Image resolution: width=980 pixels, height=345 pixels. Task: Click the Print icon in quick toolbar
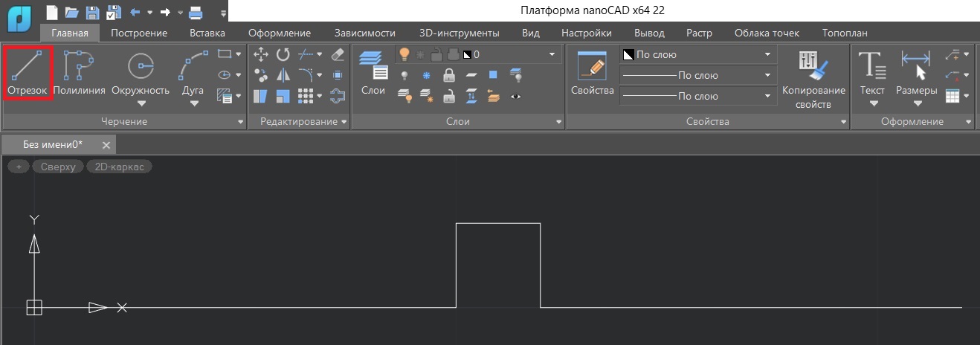click(196, 12)
